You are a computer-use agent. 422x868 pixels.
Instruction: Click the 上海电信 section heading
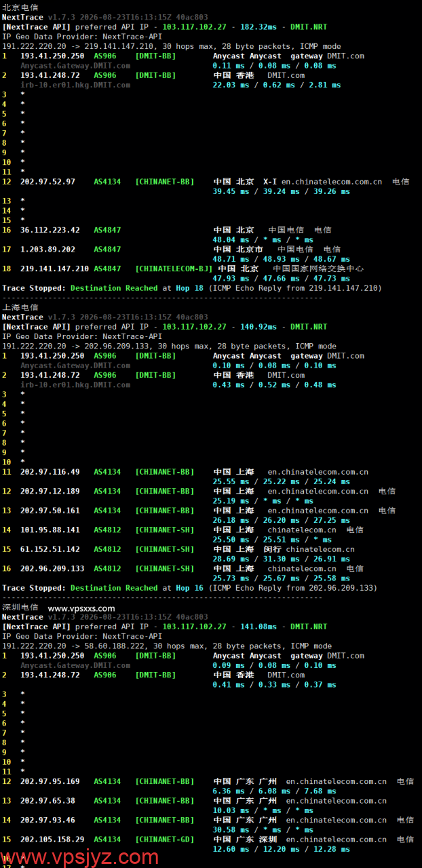point(20,307)
